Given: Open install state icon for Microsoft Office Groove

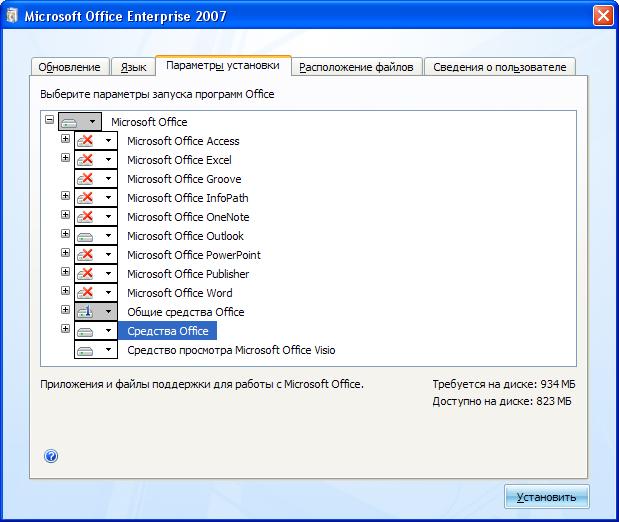Looking at the screenshot, I should point(87,179).
